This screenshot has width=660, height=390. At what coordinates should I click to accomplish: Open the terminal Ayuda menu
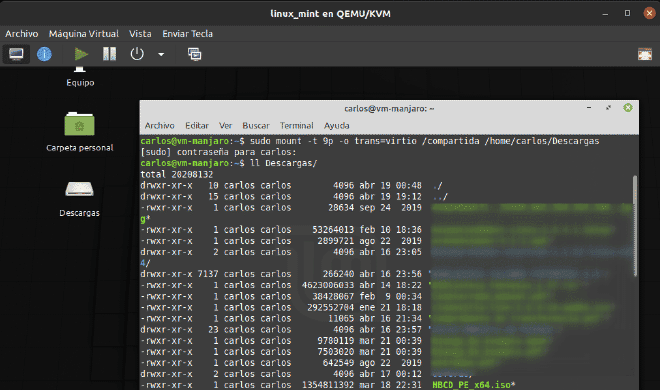[x=337, y=125]
